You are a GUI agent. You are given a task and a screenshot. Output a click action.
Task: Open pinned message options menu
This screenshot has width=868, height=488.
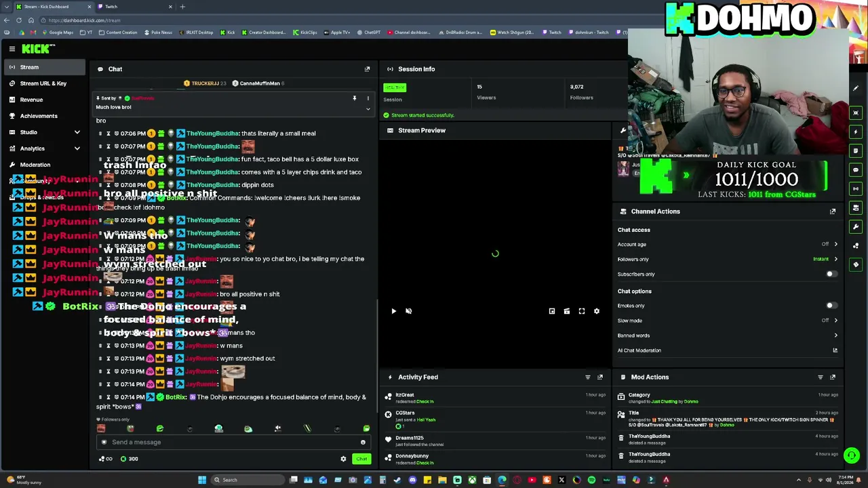click(x=368, y=98)
